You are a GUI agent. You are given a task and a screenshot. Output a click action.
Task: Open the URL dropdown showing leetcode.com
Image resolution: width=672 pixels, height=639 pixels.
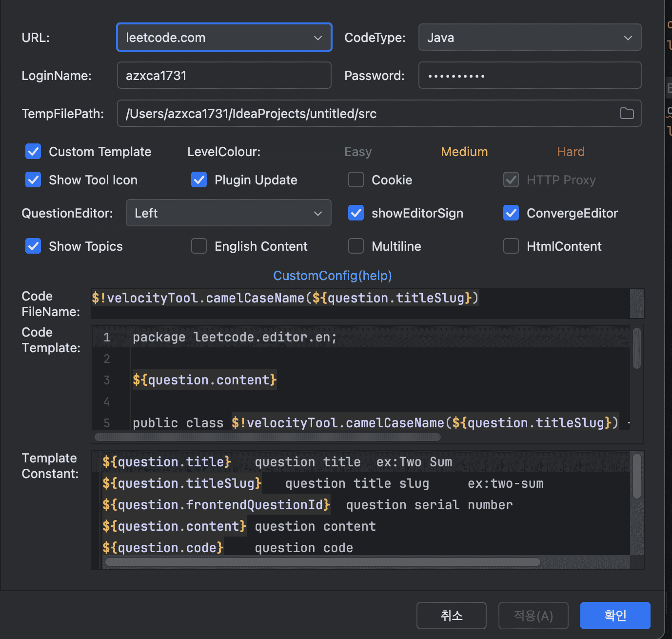[224, 38]
